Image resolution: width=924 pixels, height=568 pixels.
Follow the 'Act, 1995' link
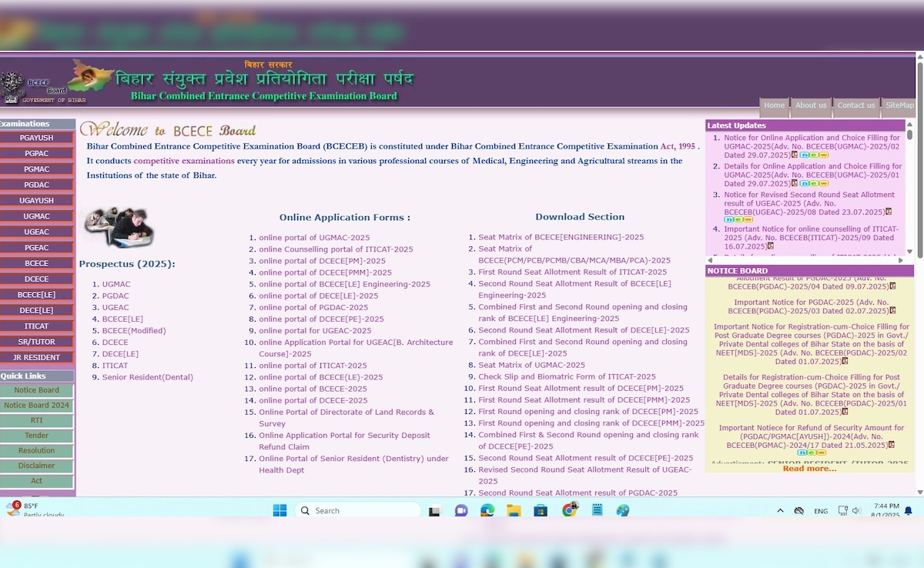[x=678, y=146]
